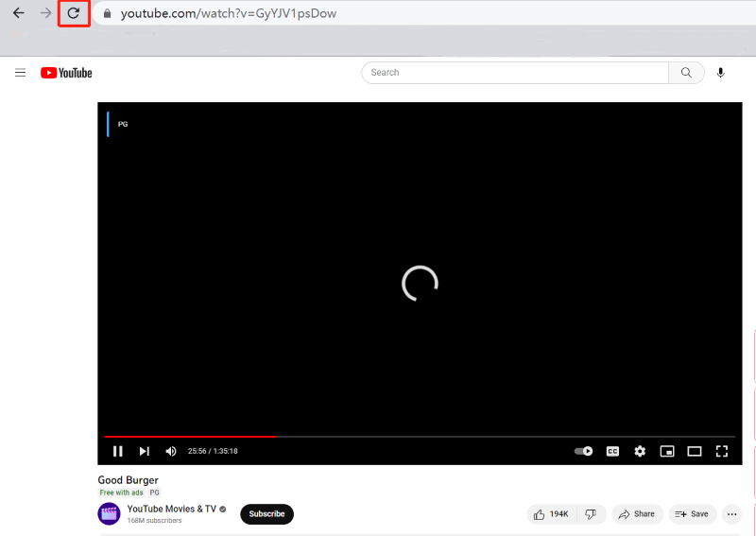756x536 pixels.
Task: Dislike the video
Action: (x=592, y=514)
